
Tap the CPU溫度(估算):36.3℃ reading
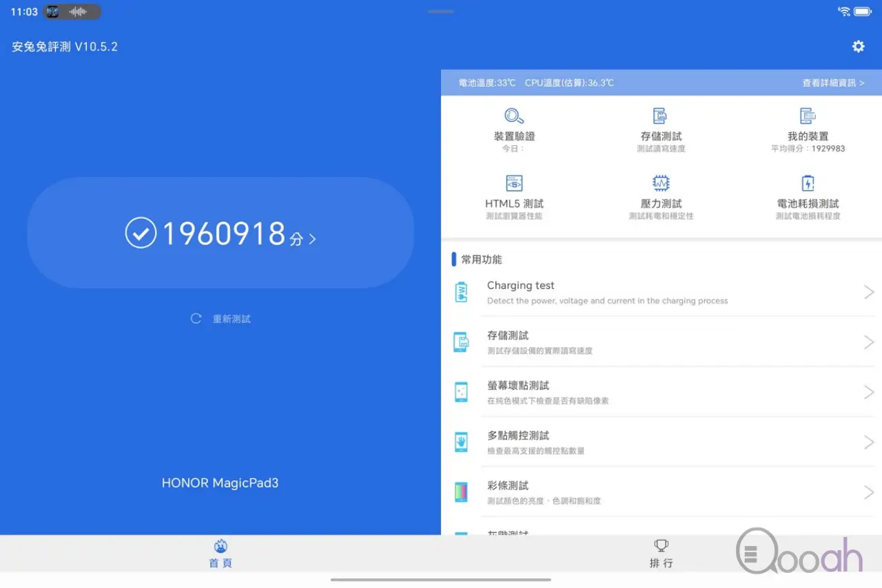point(569,83)
